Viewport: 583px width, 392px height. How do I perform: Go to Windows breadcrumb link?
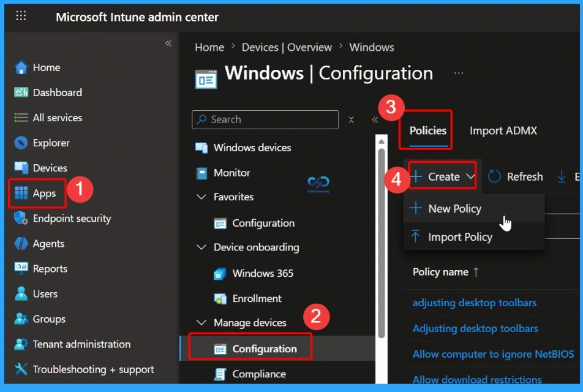(x=372, y=47)
